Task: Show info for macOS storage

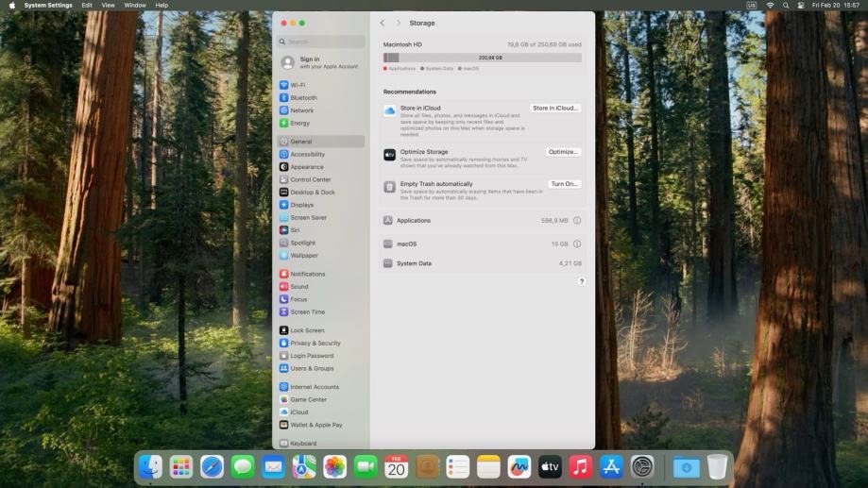Action: tap(577, 244)
